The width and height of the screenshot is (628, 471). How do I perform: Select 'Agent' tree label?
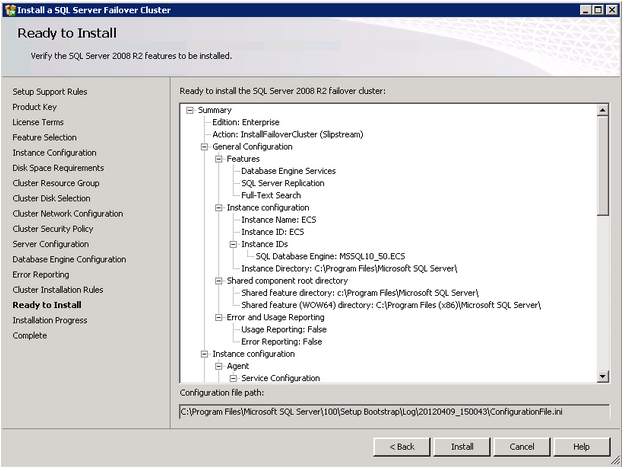pyautogui.click(x=238, y=366)
